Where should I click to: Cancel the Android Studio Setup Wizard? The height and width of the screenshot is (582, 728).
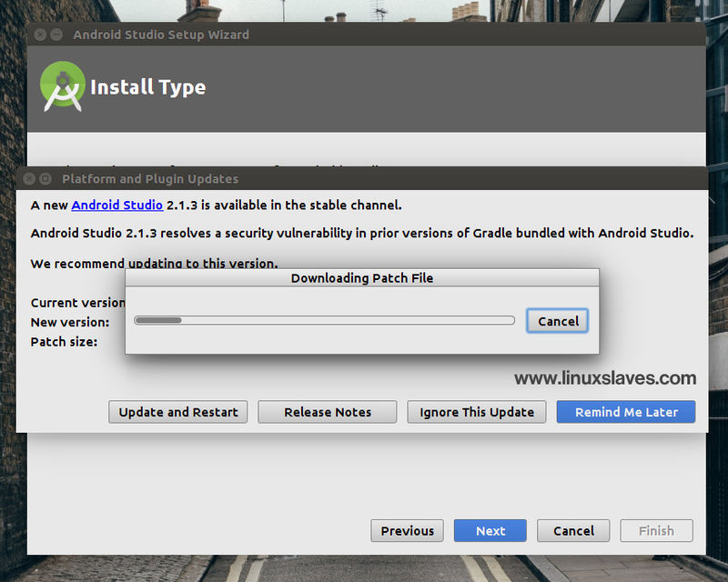point(573,530)
